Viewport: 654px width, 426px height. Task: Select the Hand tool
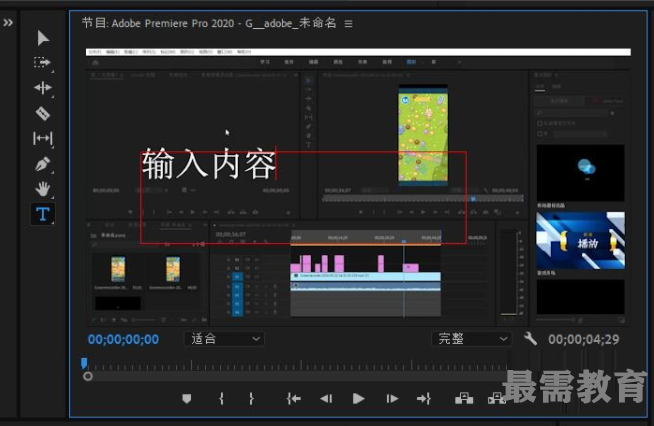point(42,188)
